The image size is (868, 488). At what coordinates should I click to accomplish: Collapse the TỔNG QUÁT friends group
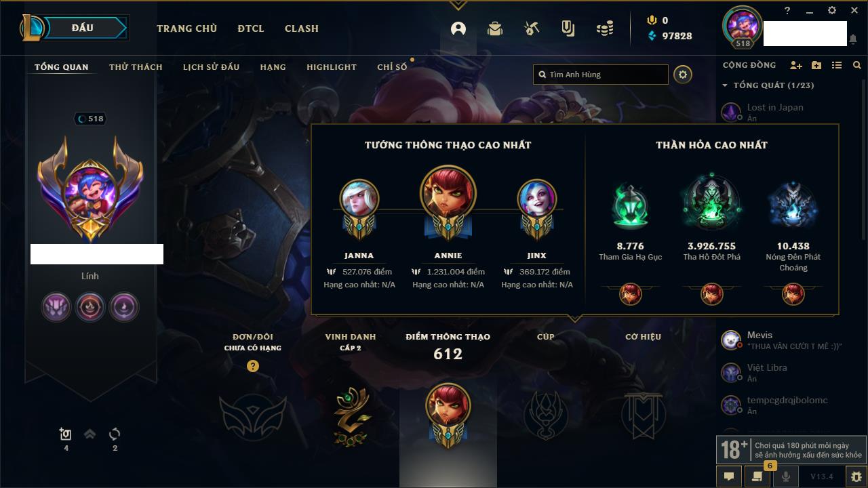725,85
